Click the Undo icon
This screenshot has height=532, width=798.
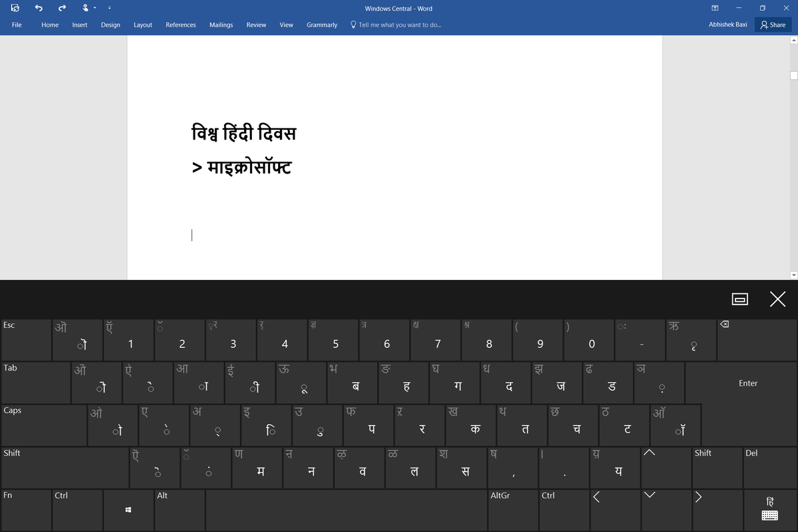click(39, 8)
